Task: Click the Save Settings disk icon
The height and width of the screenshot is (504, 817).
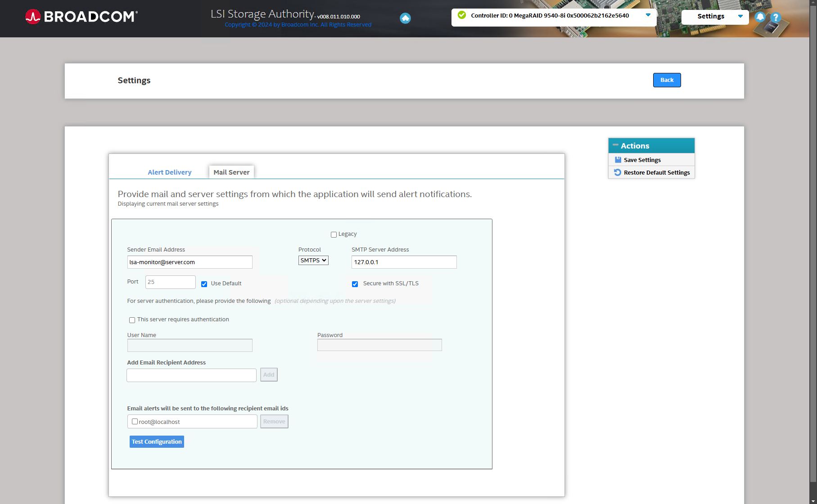Action: click(x=618, y=160)
